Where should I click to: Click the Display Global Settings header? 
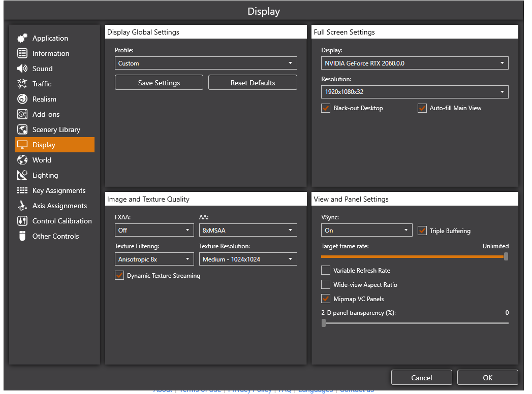coord(206,32)
